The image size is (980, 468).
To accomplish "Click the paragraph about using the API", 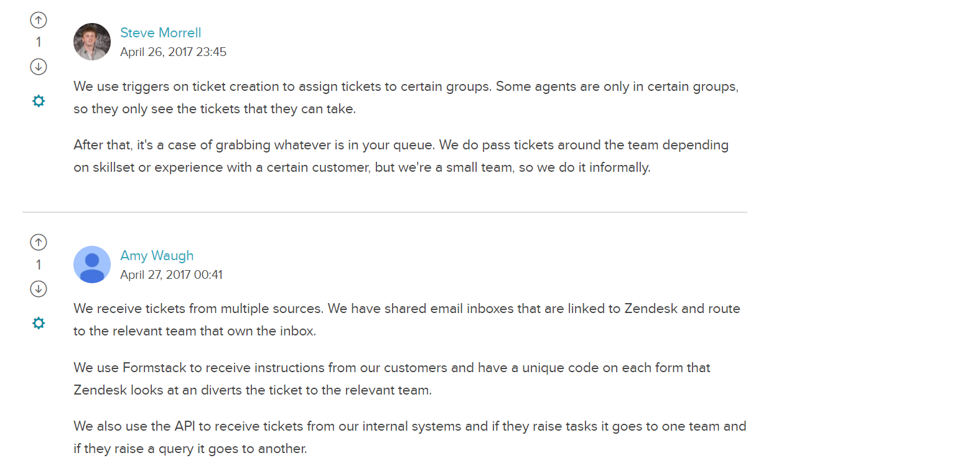I will point(410,438).
